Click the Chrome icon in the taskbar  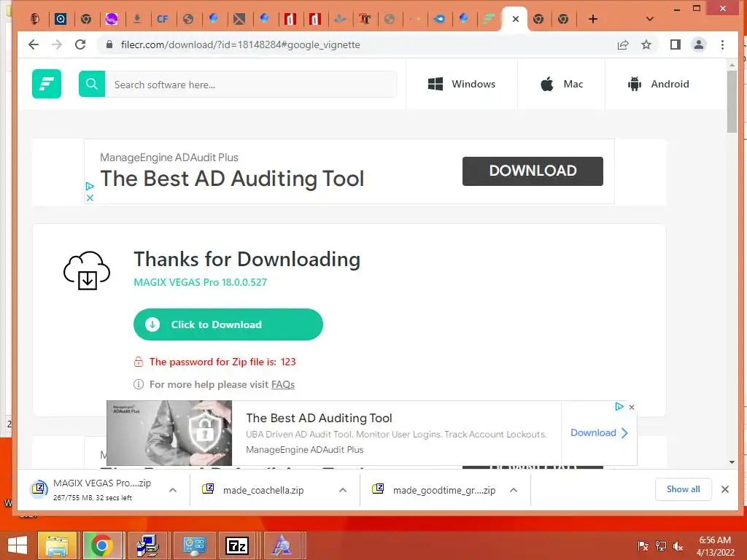101,545
